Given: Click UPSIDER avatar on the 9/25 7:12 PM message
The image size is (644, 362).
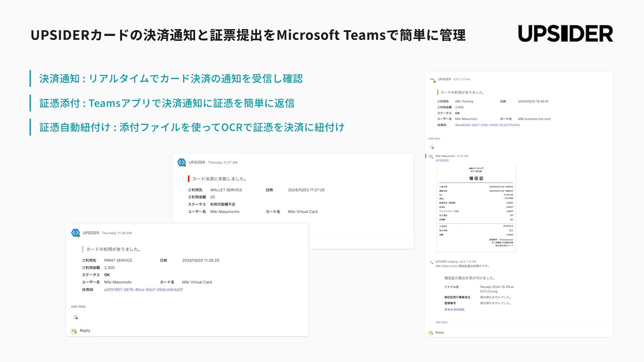Looking at the screenshot, I should pos(432,80).
